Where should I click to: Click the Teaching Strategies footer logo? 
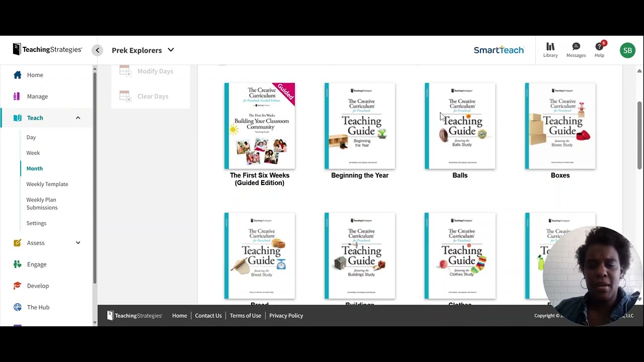(x=135, y=316)
